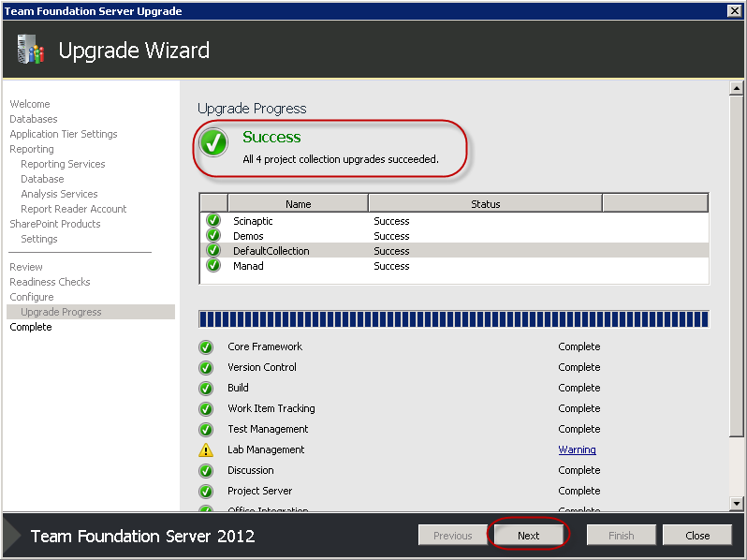Click the blue upgrade progress bar
Screen dimensions: 747x560
[453, 318]
